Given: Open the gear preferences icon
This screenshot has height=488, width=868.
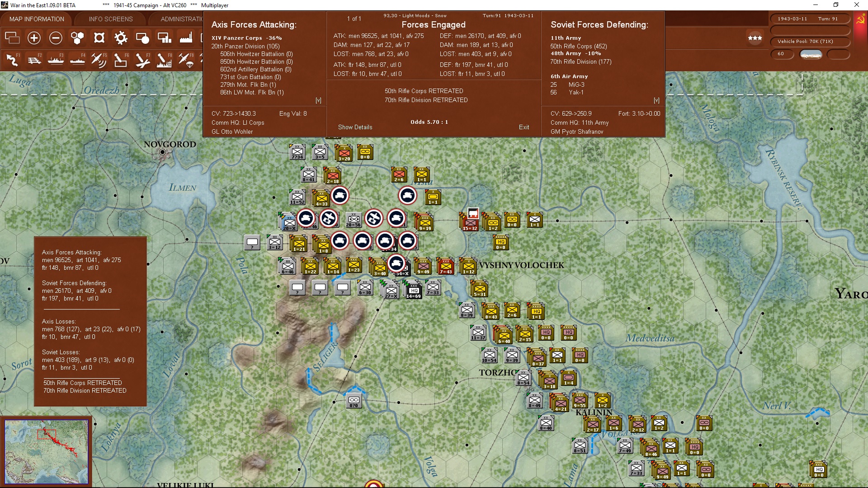Looking at the screenshot, I should pyautogui.click(x=121, y=38).
